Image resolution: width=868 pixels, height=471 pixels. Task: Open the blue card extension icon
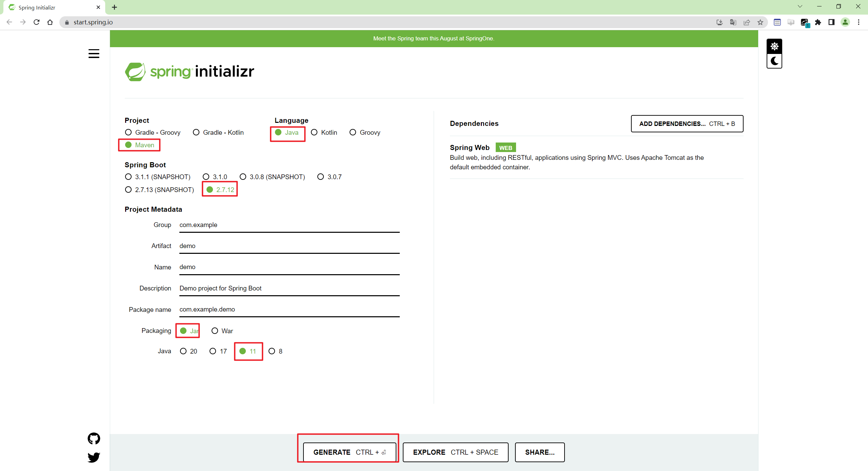coord(777,22)
